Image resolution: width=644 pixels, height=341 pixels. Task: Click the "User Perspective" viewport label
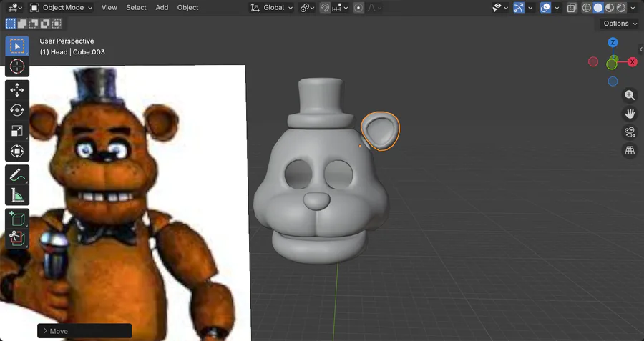pyautogui.click(x=67, y=41)
